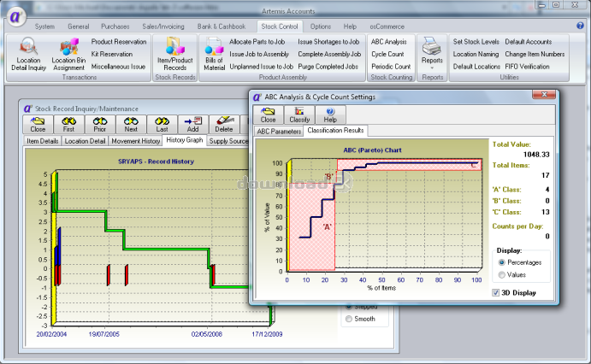Click Complete Assembly Job

tap(329, 54)
